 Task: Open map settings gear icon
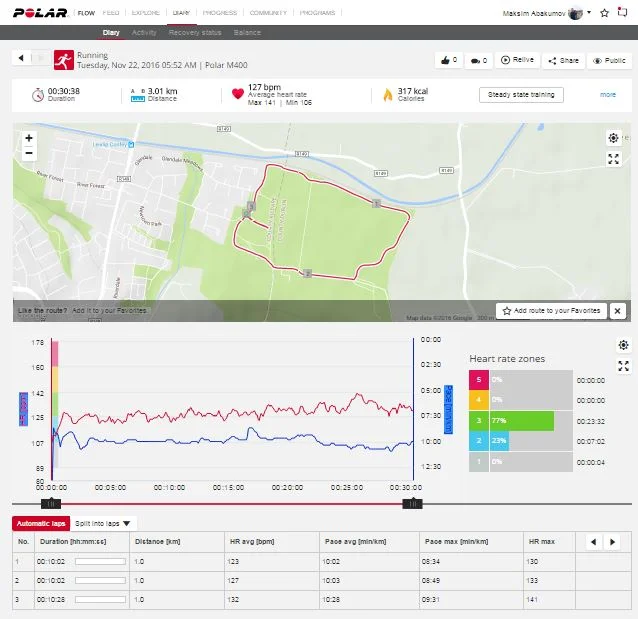613,139
